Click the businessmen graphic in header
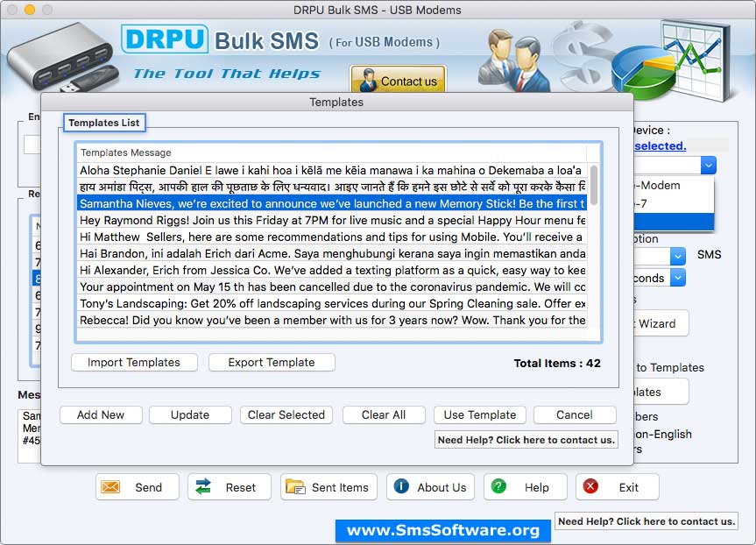The image size is (756, 545). [x=514, y=60]
